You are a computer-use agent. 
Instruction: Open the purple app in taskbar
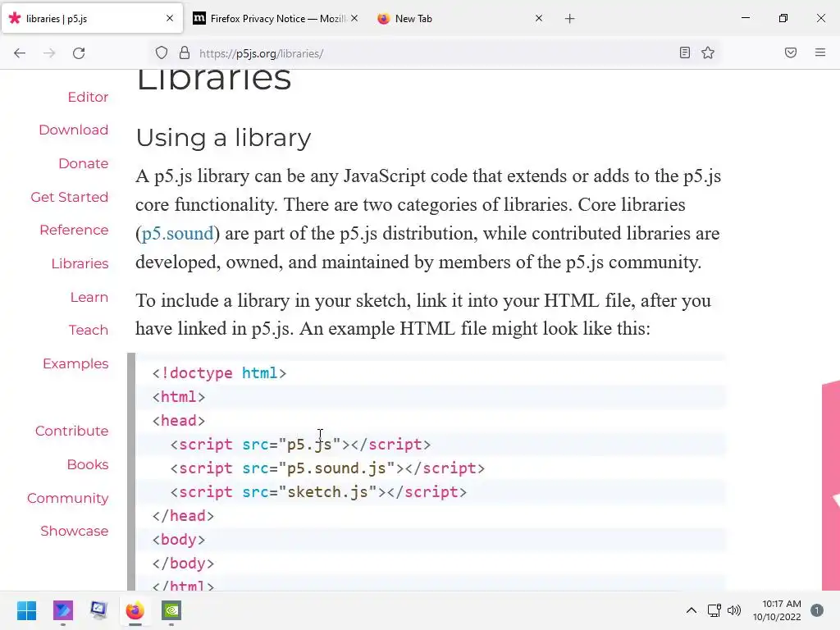click(x=62, y=610)
